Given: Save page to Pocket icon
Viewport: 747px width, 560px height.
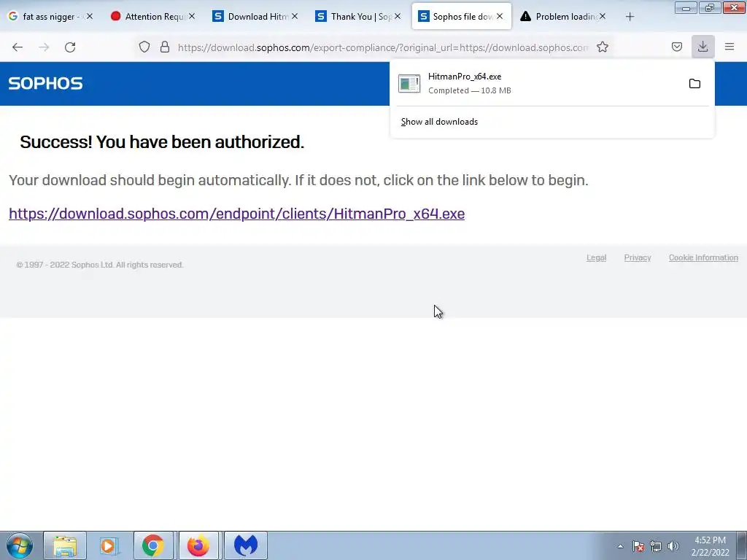Looking at the screenshot, I should point(677,47).
